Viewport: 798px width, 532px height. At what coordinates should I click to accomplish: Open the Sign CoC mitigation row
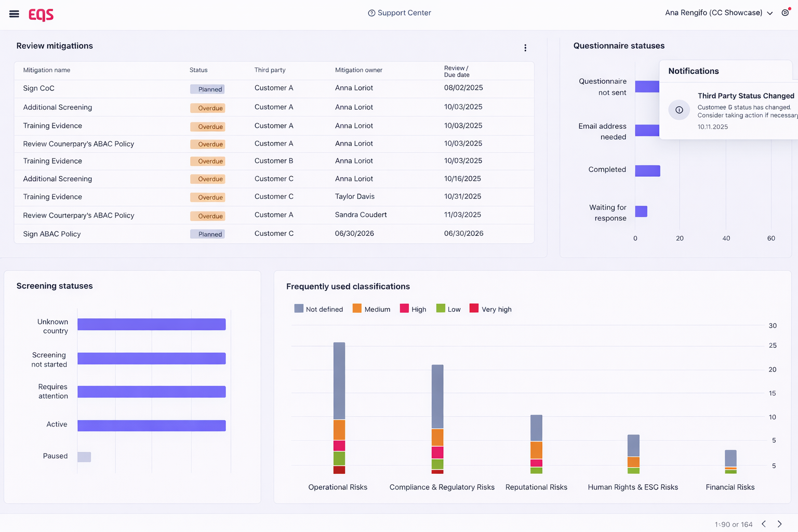pyautogui.click(x=39, y=88)
